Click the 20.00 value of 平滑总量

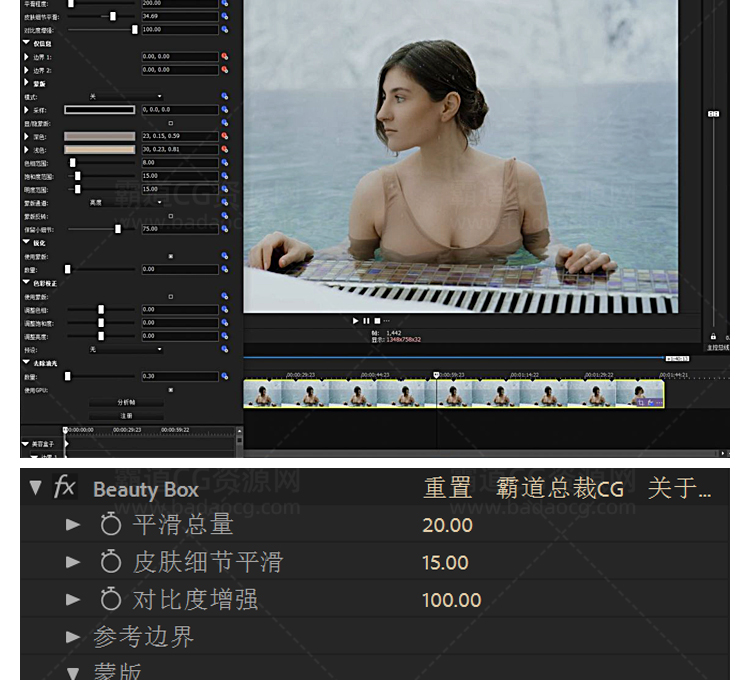click(x=448, y=525)
